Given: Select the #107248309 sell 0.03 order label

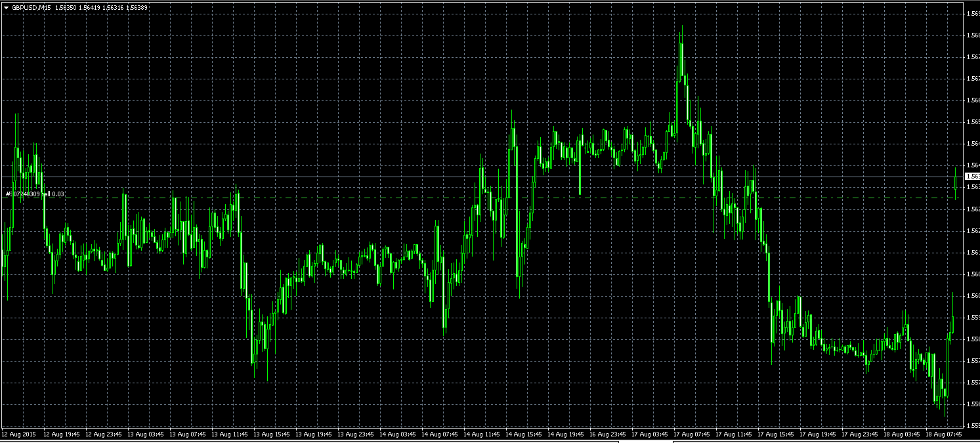Looking at the screenshot, I should point(35,194).
